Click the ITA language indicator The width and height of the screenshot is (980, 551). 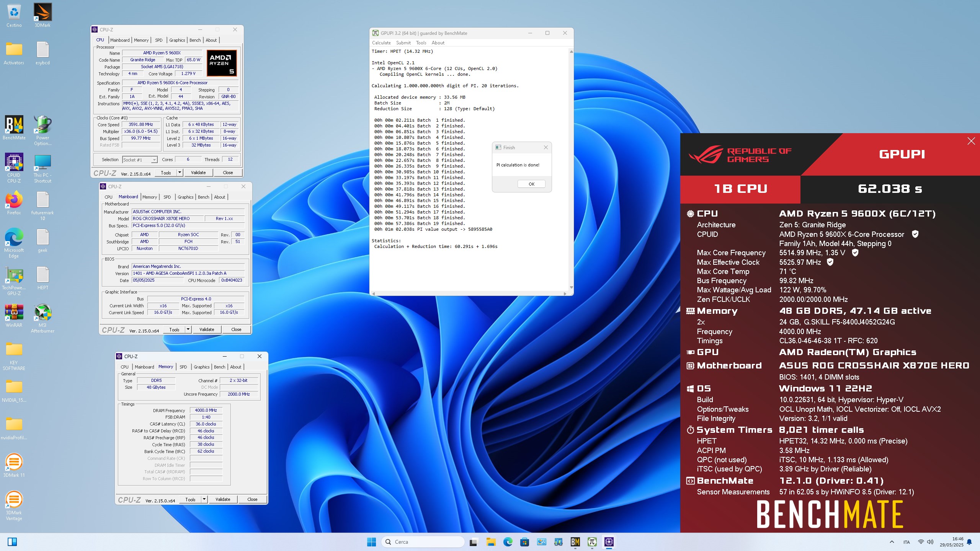click(906, 542)
